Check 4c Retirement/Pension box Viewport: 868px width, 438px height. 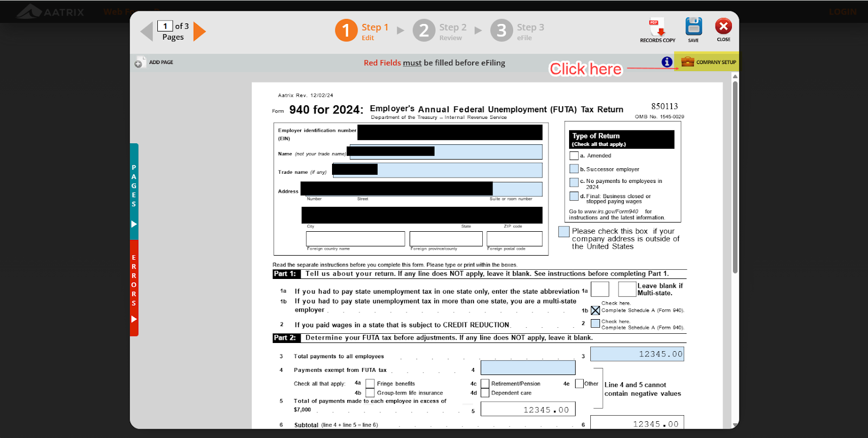(485, 384)
